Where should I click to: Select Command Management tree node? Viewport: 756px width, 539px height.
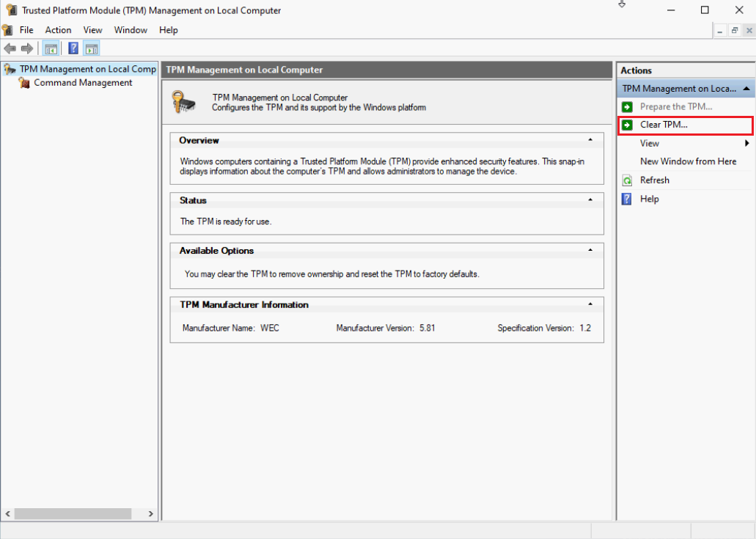pyautogui.click(x=83, y=83)
